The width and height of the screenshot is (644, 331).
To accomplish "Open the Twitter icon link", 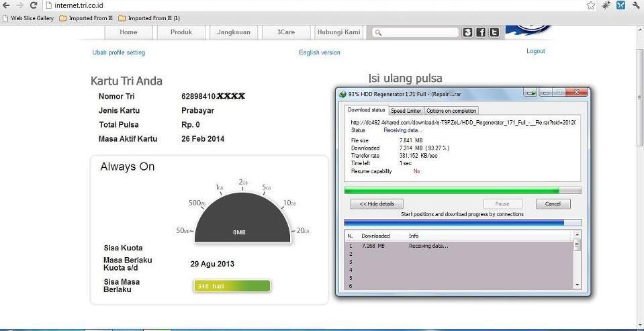I will click(x=494, y=32).
